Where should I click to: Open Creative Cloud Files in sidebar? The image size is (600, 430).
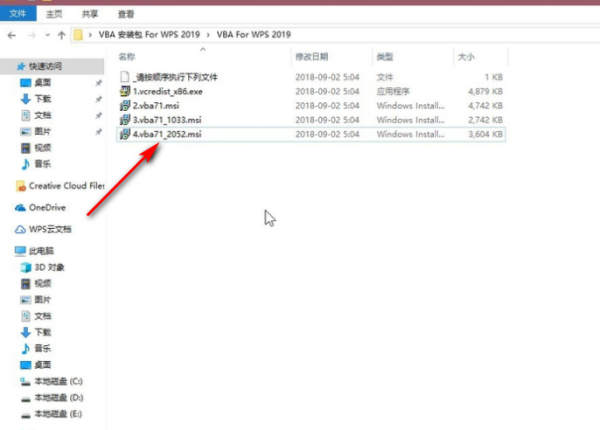[x=67, y=186]
